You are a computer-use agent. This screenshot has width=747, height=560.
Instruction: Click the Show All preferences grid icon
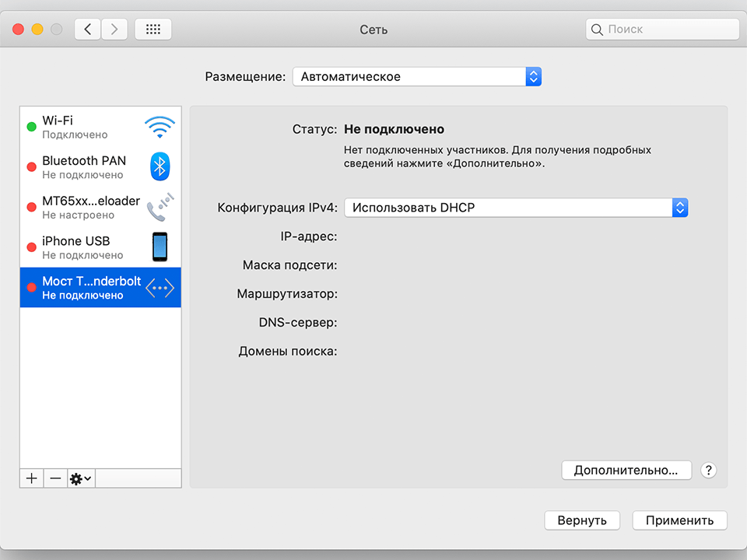(153, 29)
